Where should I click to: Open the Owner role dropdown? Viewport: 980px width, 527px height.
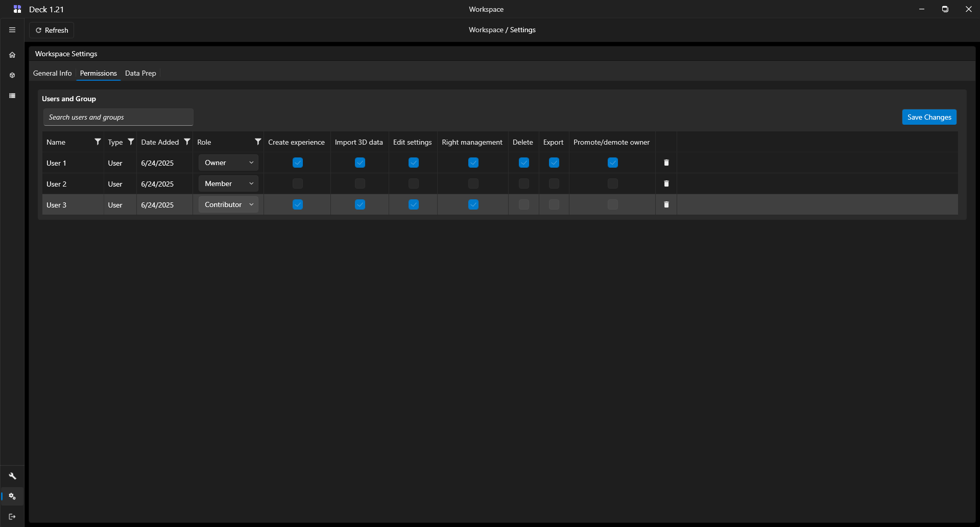pos(228,163)
